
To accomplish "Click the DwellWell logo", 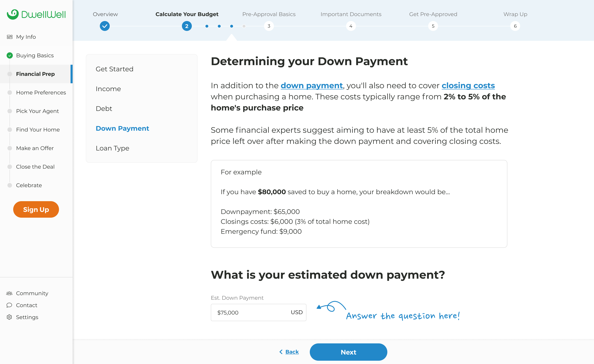I will pyautogui.click(x=36, y=14).
